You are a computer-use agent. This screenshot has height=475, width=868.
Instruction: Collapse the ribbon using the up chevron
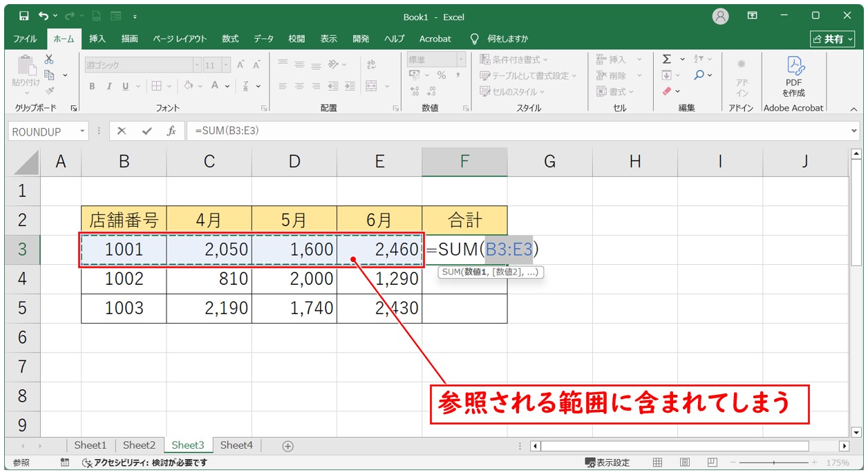[853, 109]
